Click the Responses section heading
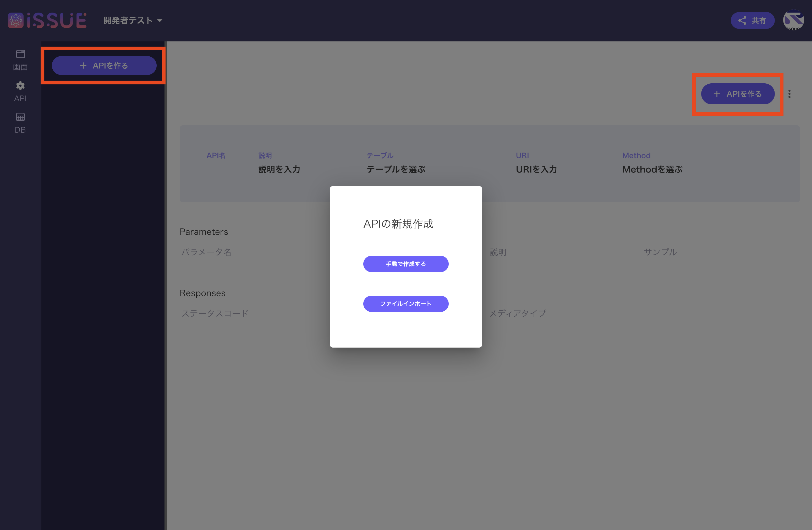812x530 pixels. click(x=202, y=293)
